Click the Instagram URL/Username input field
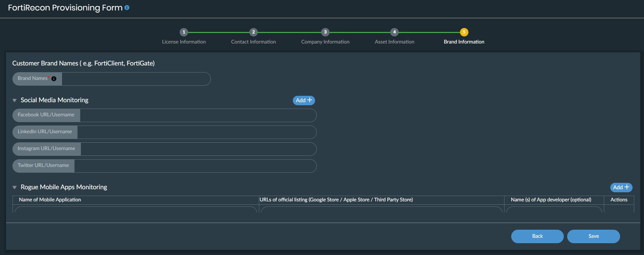Viewport: 644px width, 255px height. click(198, 149)
